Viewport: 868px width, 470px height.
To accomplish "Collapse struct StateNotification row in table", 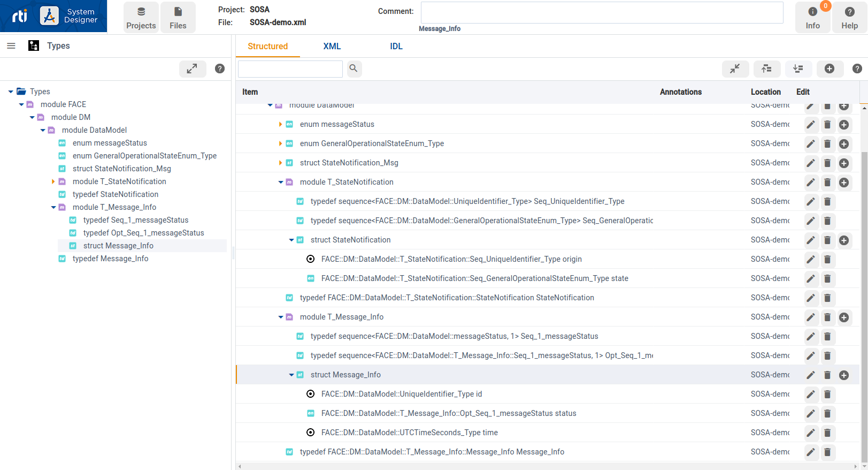I will pyautogui.click(x=291, y=240).
